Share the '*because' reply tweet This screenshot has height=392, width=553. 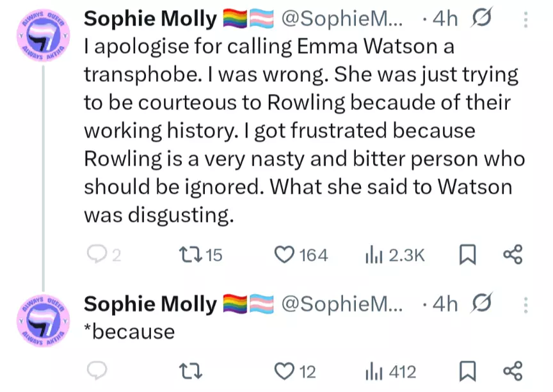(x=513, y=371)
